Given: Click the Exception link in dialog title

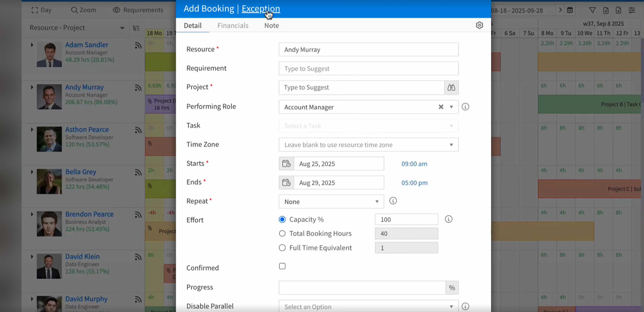Looking at the screenshot, I should click(260, 9).
